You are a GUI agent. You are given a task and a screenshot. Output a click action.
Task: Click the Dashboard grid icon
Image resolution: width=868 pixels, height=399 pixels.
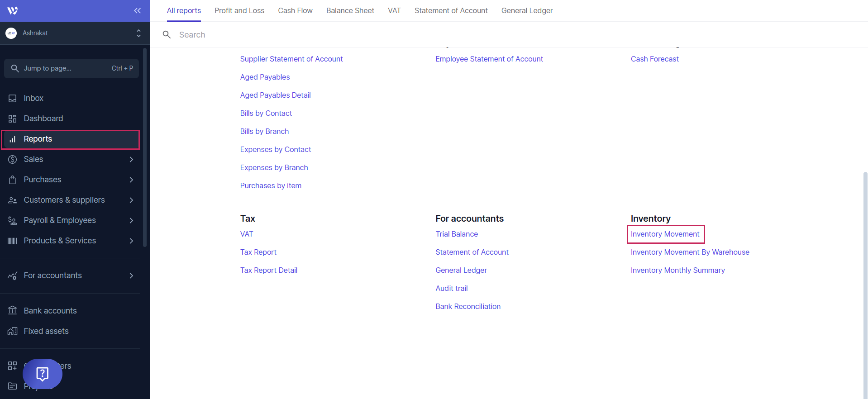13,119
